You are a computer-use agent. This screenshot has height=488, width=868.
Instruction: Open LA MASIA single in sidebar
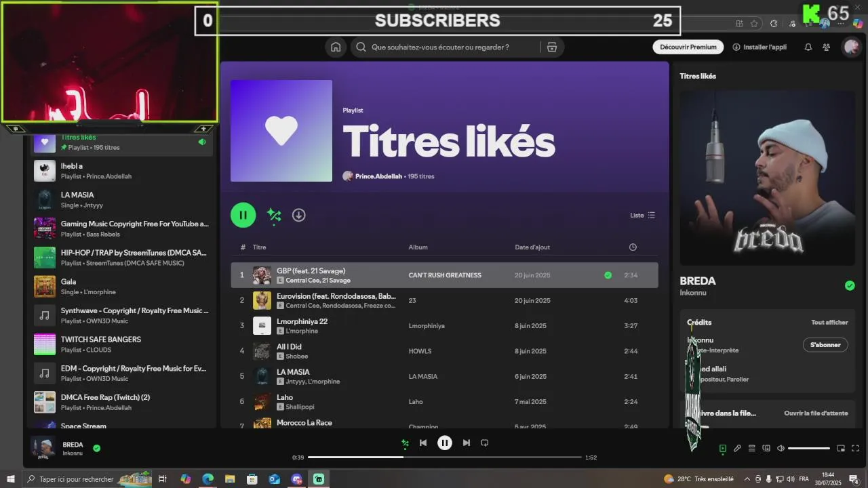click(x=122, y=200)
